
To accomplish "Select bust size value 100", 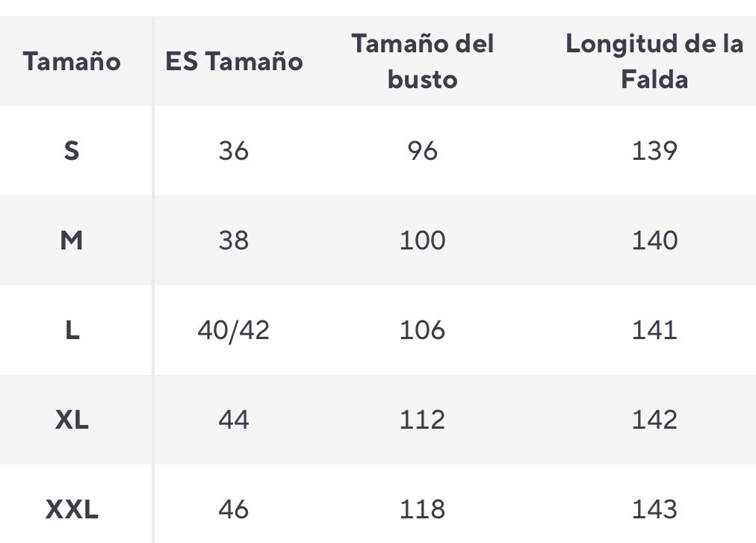I will click(422, 241).
